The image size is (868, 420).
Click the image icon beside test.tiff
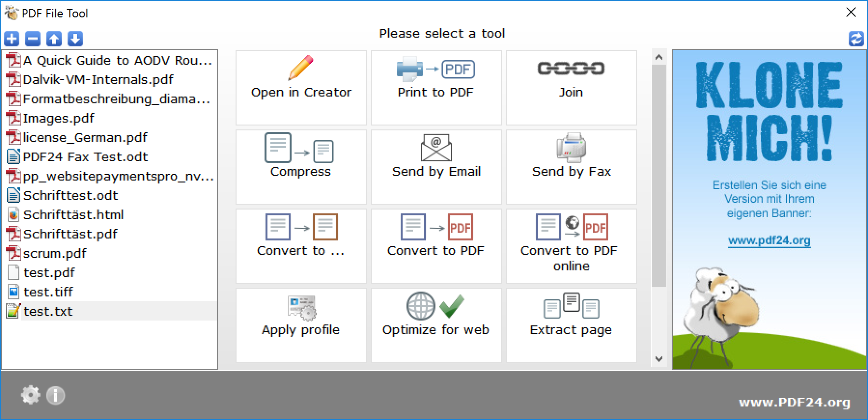(14, 292)
